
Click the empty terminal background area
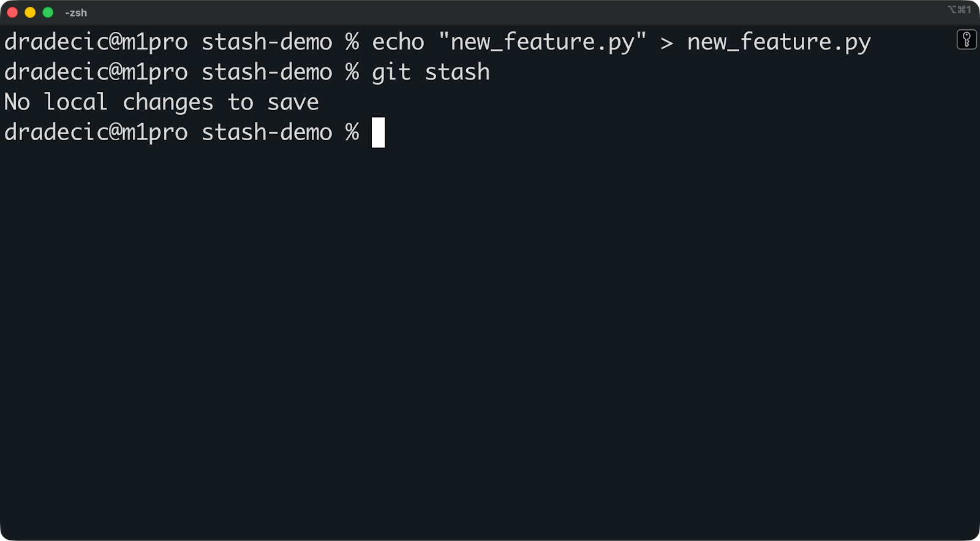[490, 337]
